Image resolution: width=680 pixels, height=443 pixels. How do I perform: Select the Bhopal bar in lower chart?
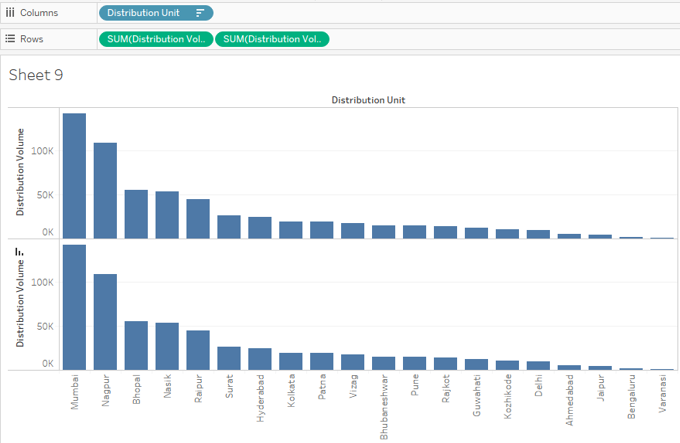tap(136, 345)
